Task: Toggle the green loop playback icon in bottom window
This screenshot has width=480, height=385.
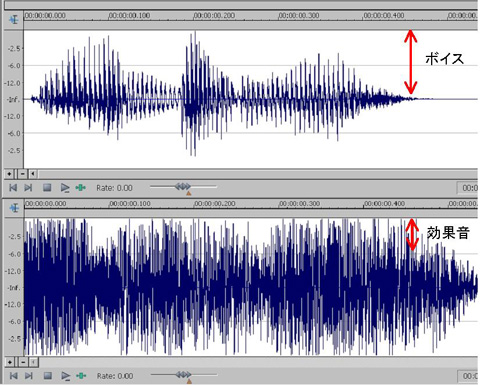Action: click(81, 376)
